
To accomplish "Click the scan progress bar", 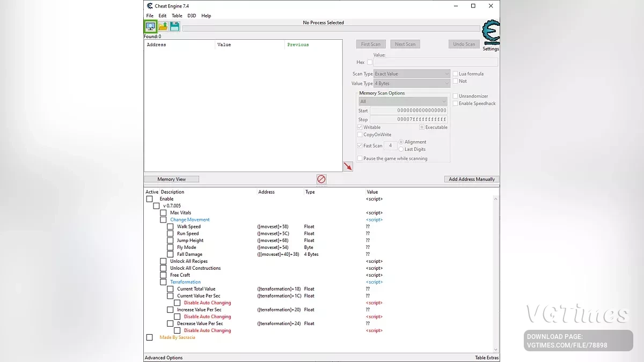I will pos(331,28).
